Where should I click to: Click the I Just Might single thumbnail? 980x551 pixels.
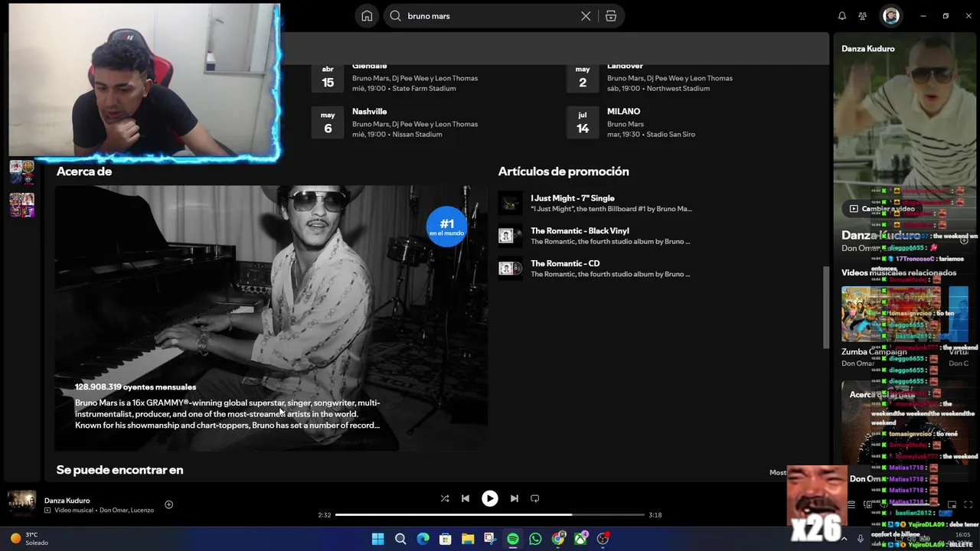511,203
